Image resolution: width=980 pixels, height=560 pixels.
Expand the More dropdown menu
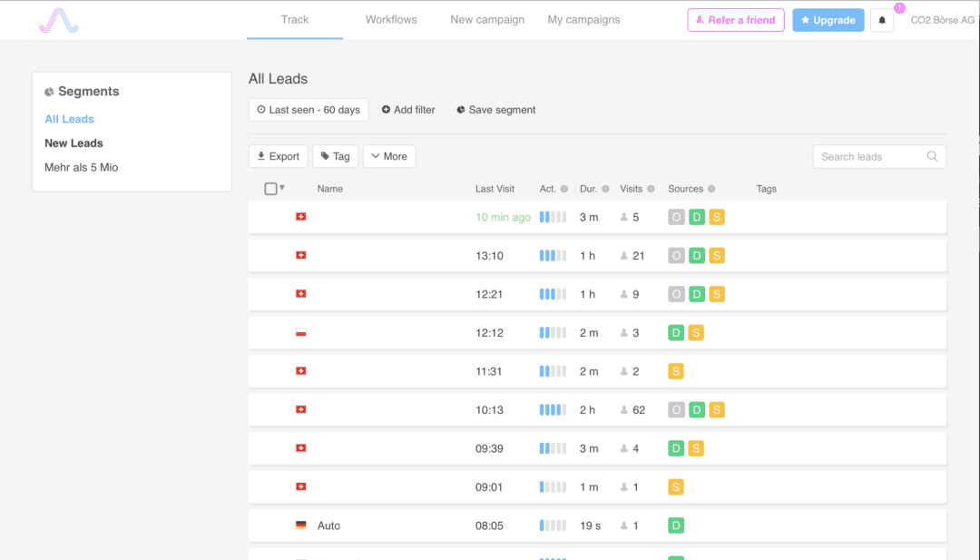click(389, 156)
